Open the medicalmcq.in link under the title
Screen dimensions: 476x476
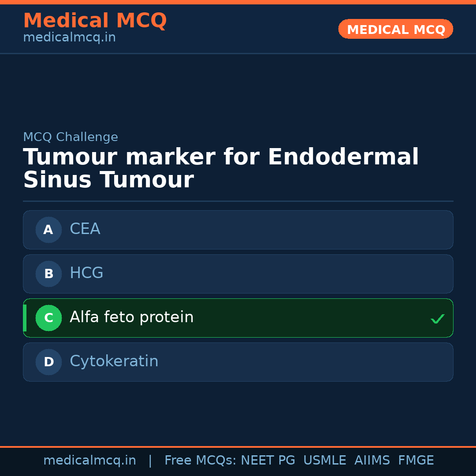(x=69, y=38)
